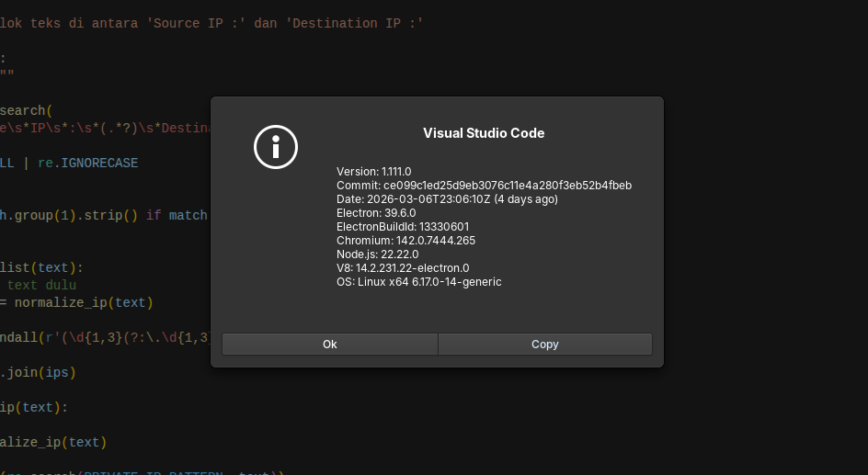Click the OS: Linux x64 line
This screenshot has width=868, height=475.
pos(419,282)
